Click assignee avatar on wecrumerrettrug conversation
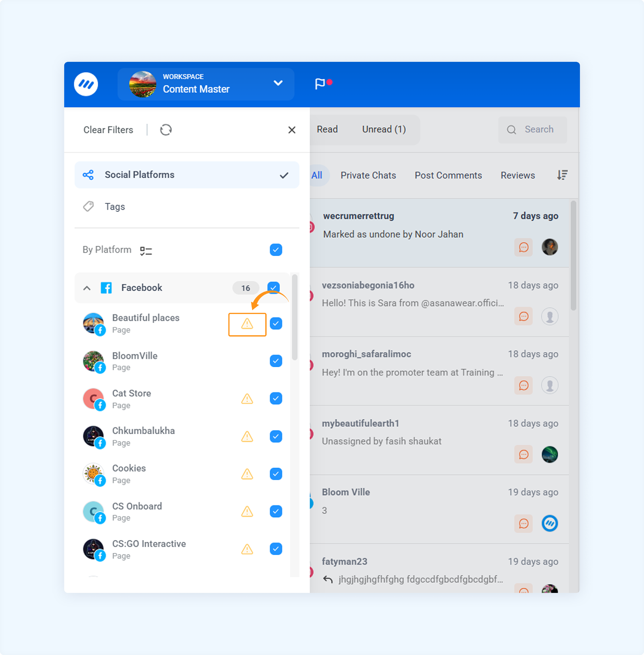 [x=550, y=247]
